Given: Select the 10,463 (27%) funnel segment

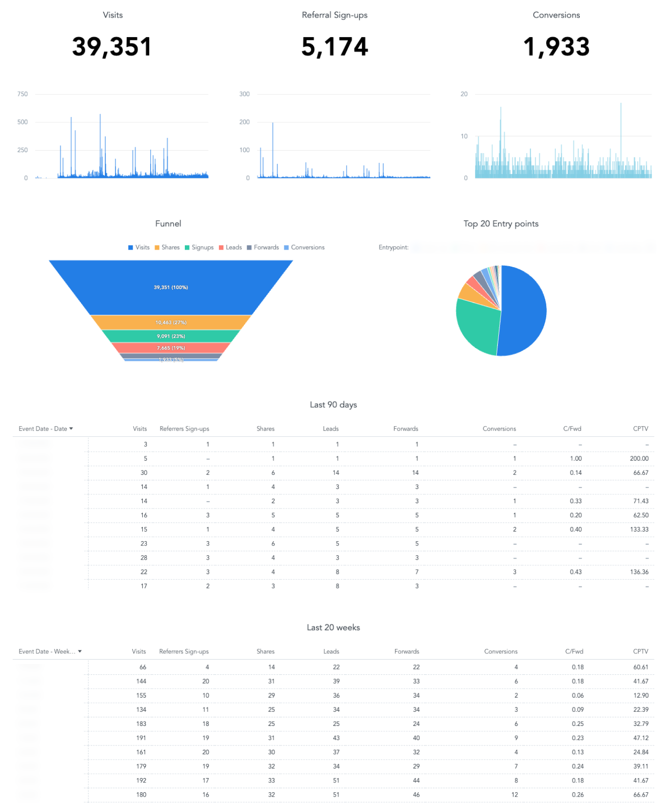Looking at the screenshot, I should [171, 322].
